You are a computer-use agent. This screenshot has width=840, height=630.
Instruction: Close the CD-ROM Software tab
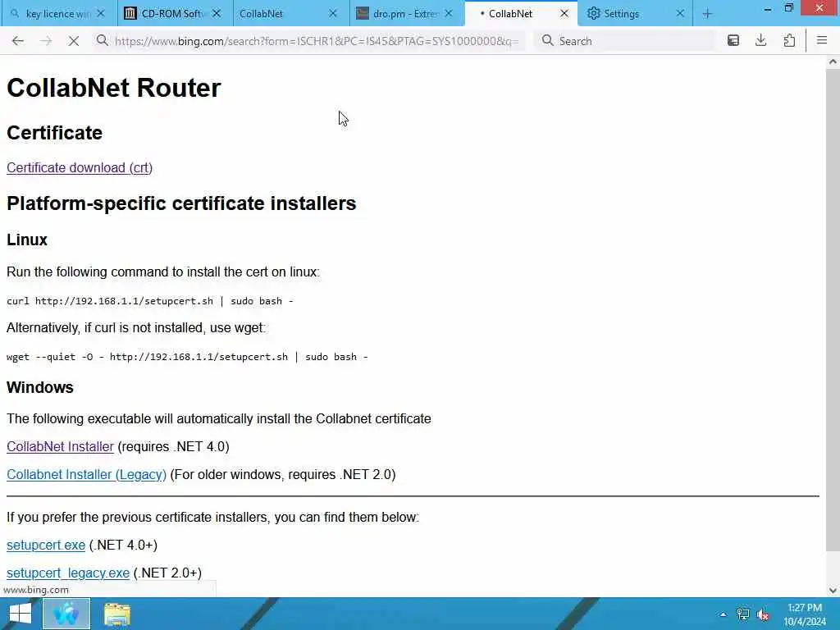coord(217,14)
